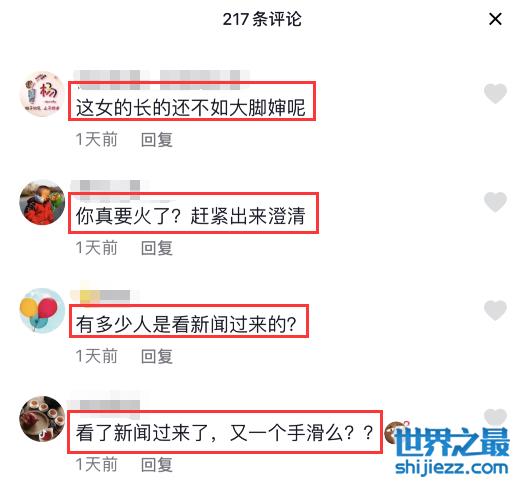This screenshot has width=519, height=482.
Task: Close the 217条评论 comments panel
Action: 495,19
